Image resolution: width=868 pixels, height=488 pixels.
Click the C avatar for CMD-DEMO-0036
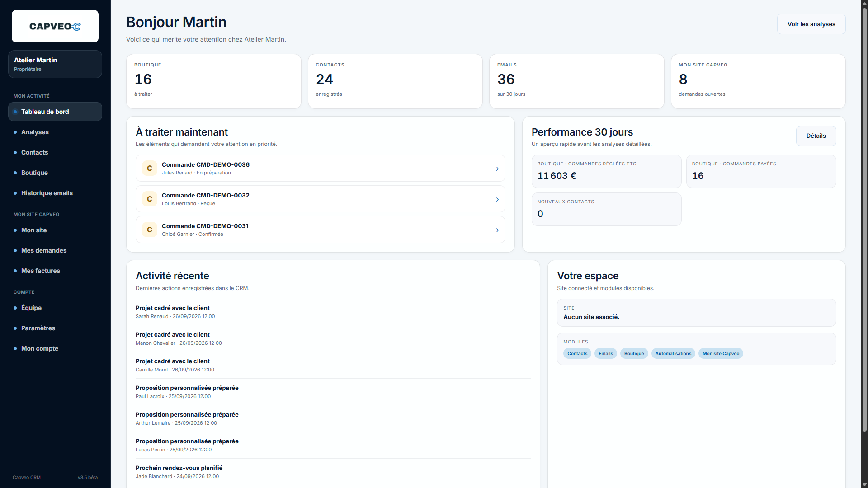coord(150,168)
